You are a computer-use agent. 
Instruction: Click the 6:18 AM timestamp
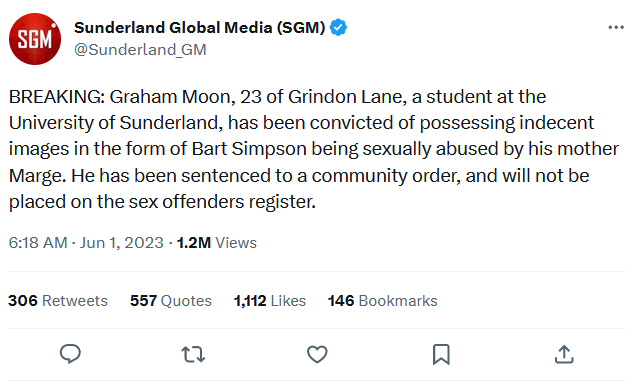pos(38,243)
